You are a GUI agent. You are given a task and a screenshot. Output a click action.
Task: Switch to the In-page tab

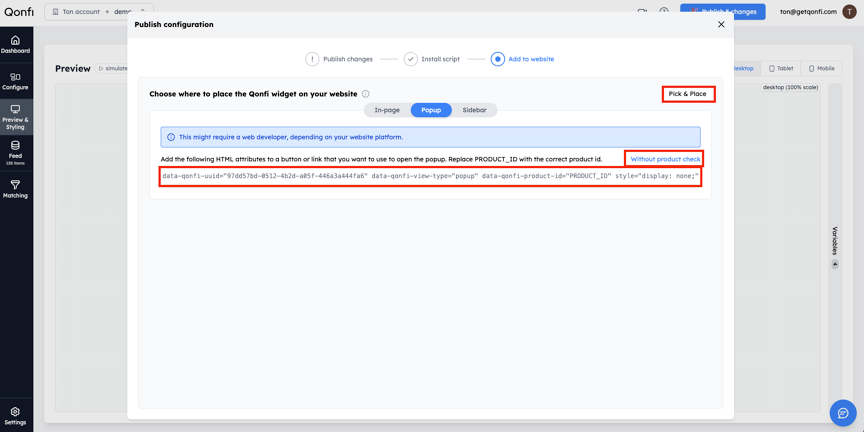387,110
